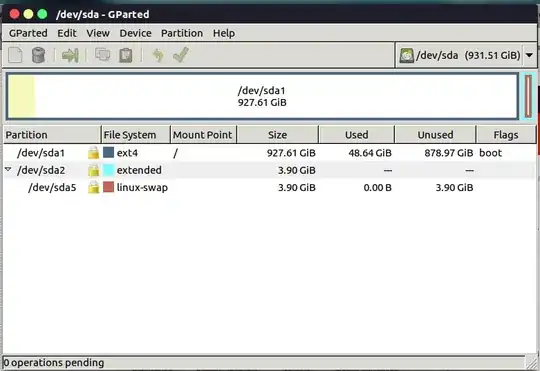The height and width of the screenshot is (371, 540).
Task: Click the extended file system label
Action: click(139, 170)
